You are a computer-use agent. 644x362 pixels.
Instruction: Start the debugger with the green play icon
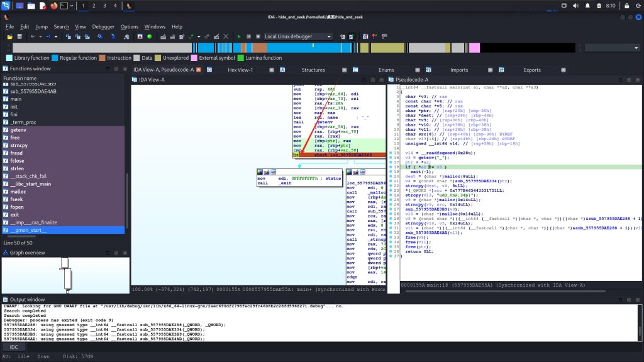coord(239,36)
